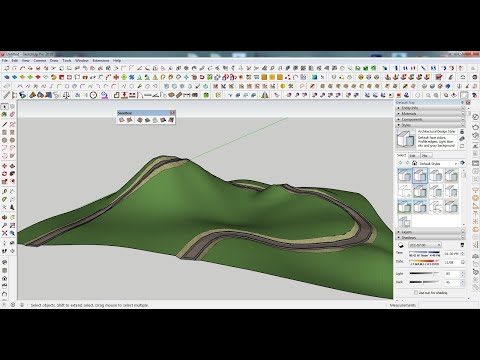This screenshot has width=480, height=360.
Task: Open styles Details arrow menu
Action: pos(462,163)
